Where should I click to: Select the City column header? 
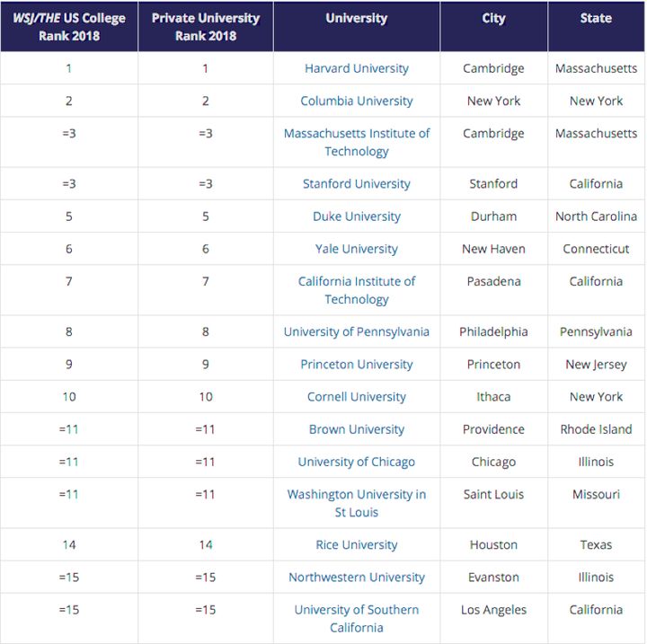point(493,18)
